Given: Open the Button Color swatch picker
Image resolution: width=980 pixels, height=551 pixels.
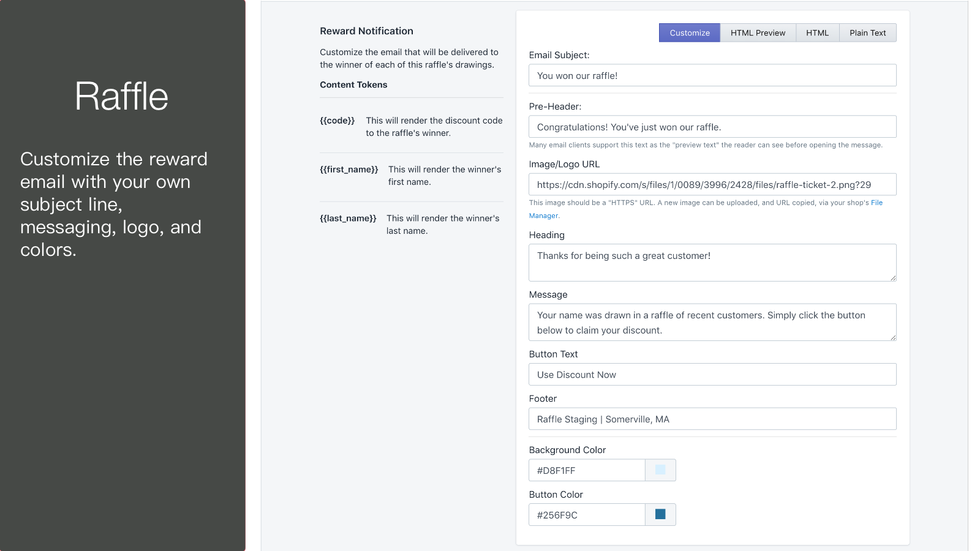Looking at the screenshot, I should 660,514.
